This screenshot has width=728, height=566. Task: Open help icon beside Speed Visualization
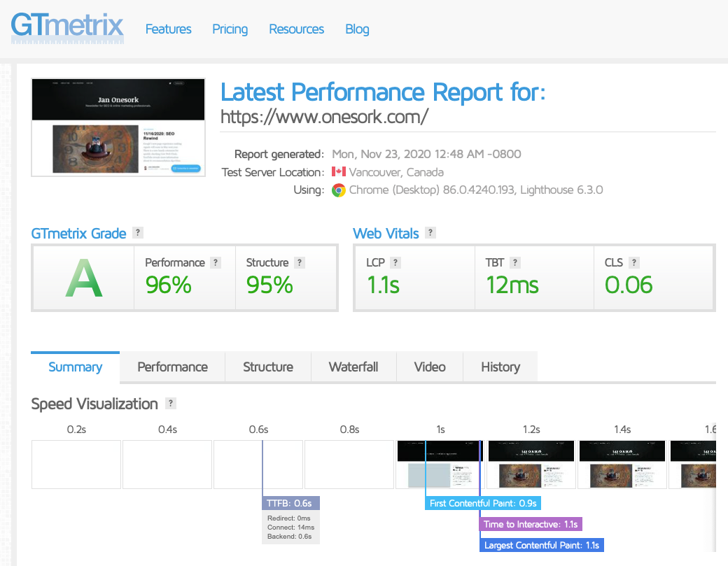point(170,403)
